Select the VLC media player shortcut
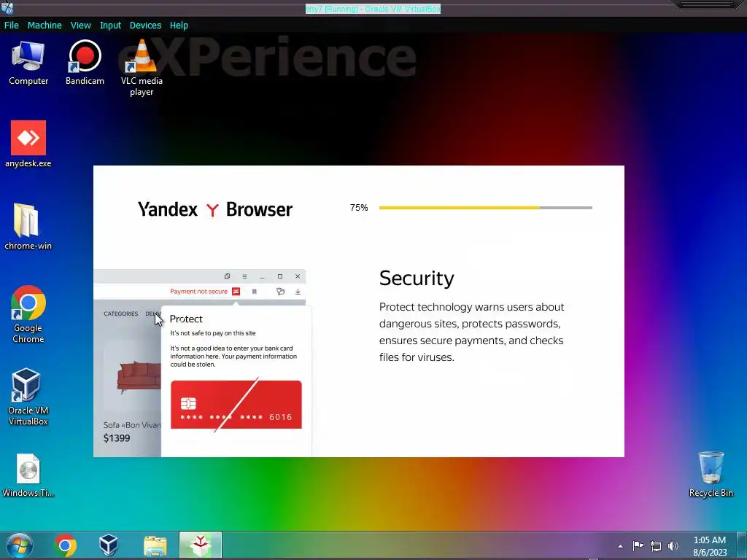This screenshot has height=560, width=747. [142, 68]
